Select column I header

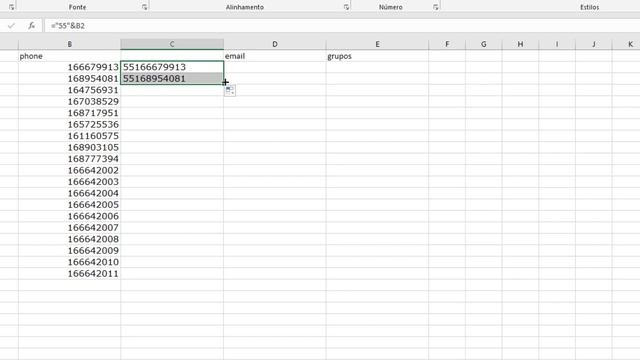pyautogui.click(x=557, y=44)
